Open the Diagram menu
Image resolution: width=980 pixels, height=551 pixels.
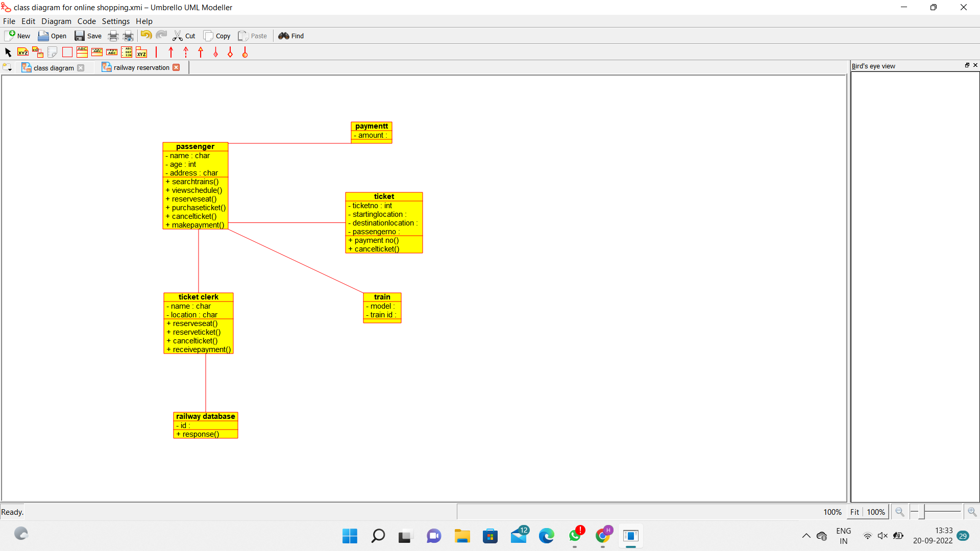pos(56,21)
